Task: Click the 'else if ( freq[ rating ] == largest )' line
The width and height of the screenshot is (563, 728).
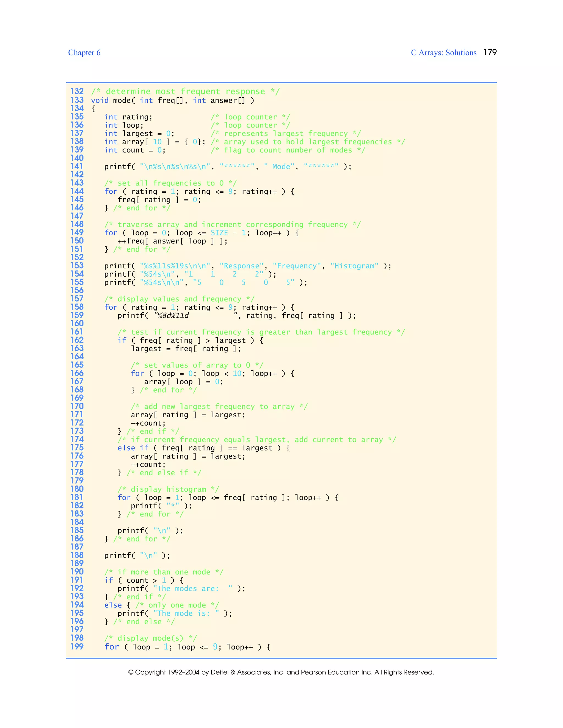Action: (x=203, y=448)
